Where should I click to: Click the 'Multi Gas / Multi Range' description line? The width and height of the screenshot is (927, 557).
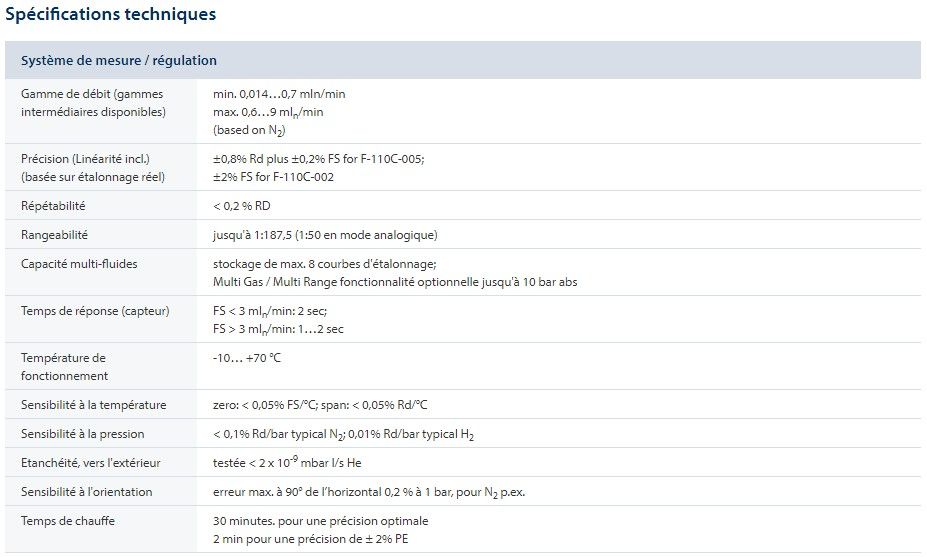pos(394,282)
